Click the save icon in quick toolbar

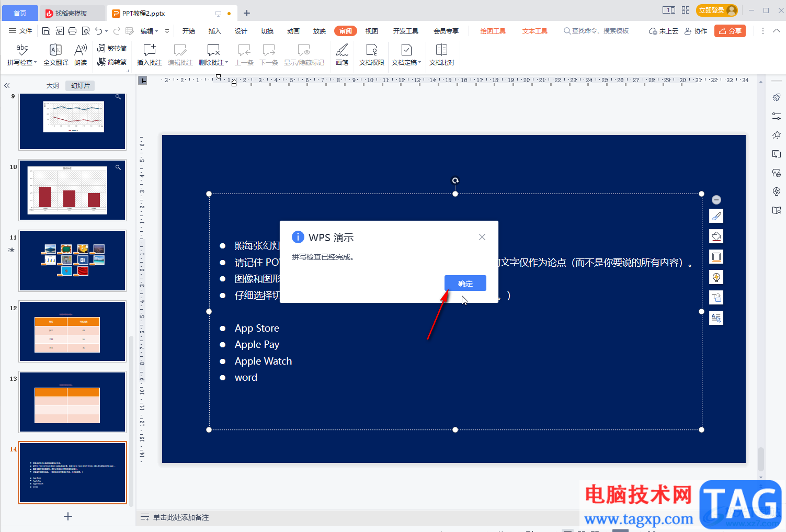(x=46, y=31)
